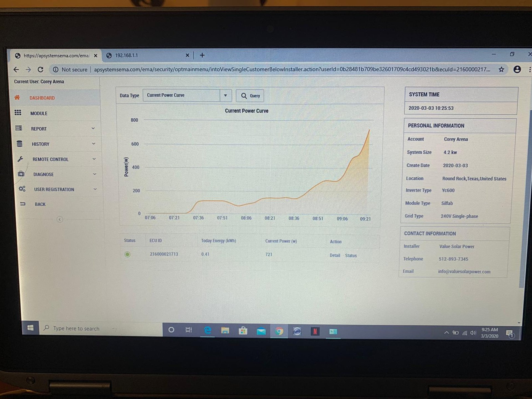This screenshot has width=532, height=399.
Task: Open the Data Type dropdown arrow
Action: pos(226,96)
